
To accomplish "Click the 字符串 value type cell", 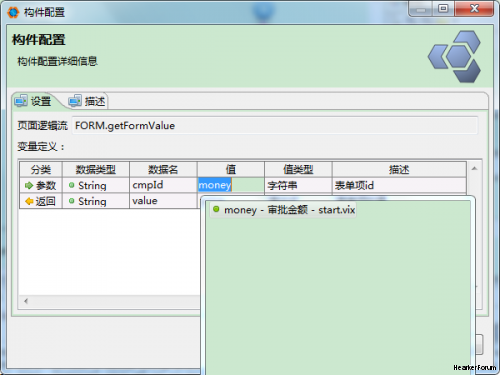I will click(298, 185).
